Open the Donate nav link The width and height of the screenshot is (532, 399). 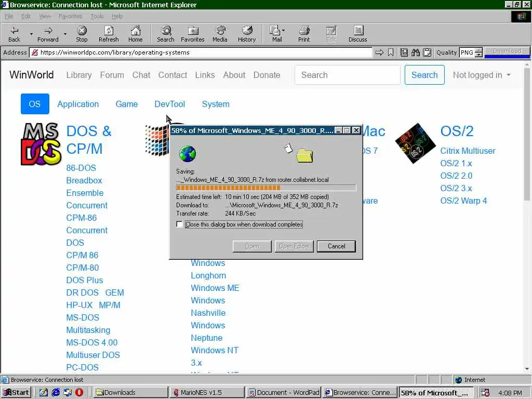pos(267,75)
